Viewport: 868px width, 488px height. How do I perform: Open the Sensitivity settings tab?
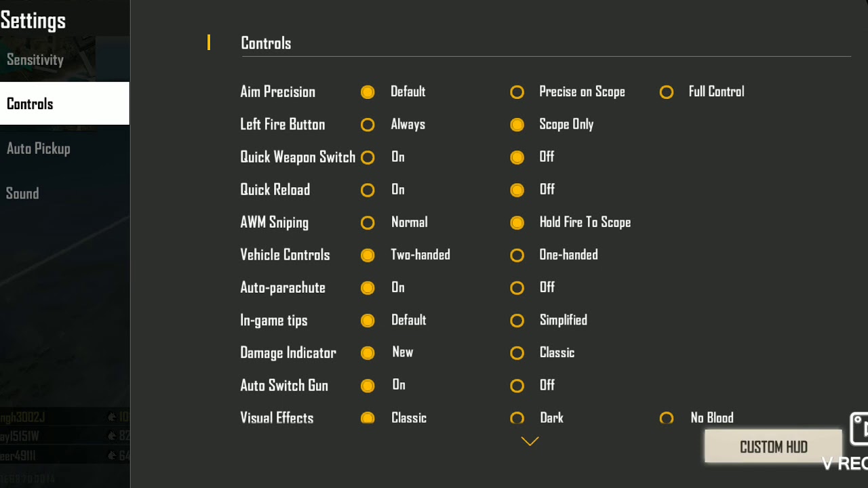(x=35, y=60)
